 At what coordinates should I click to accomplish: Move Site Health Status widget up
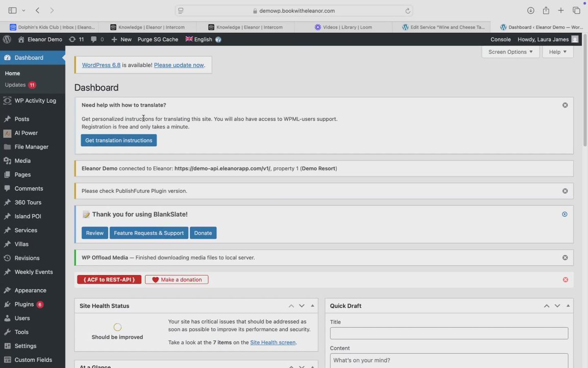tap(291, 306)
